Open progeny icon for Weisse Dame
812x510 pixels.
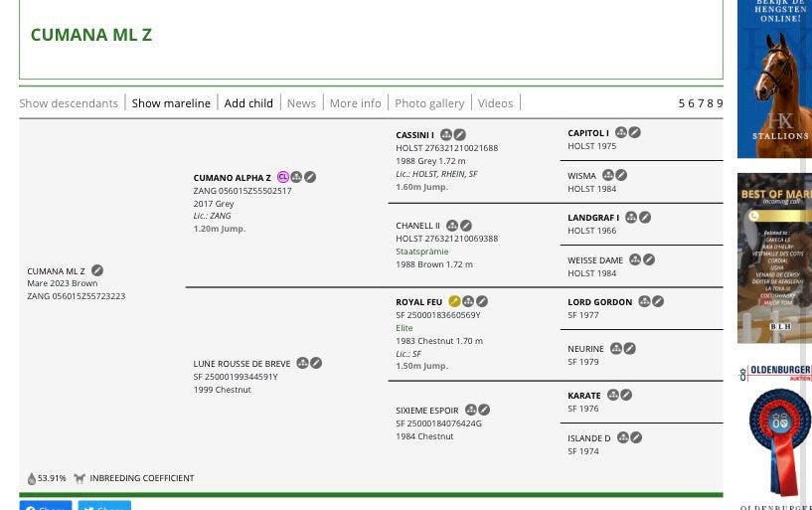pyautogui.click(x=635, y=259)
